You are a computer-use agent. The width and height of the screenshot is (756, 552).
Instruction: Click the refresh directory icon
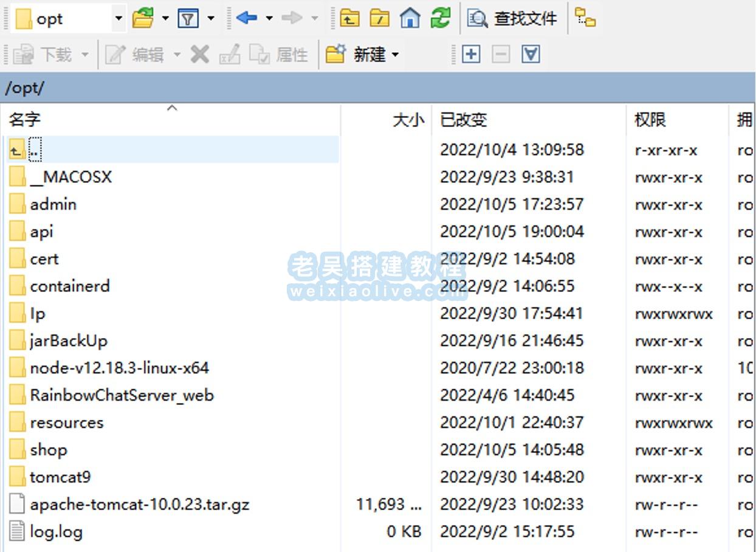[441, 18]
